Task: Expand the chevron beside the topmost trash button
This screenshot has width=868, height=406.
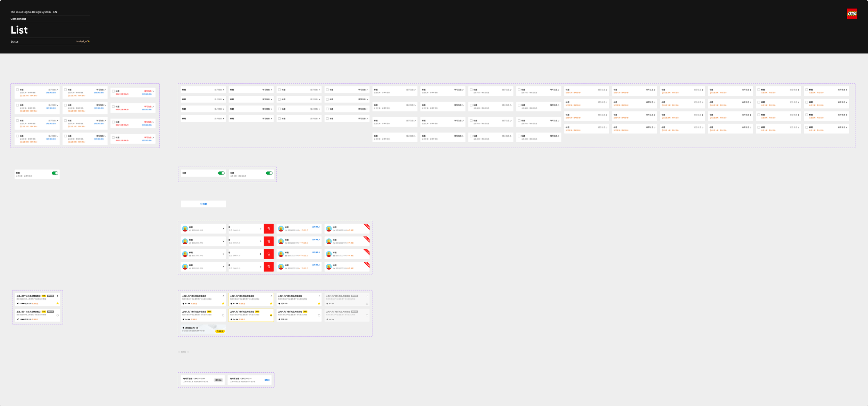Action: coord(261,229)
